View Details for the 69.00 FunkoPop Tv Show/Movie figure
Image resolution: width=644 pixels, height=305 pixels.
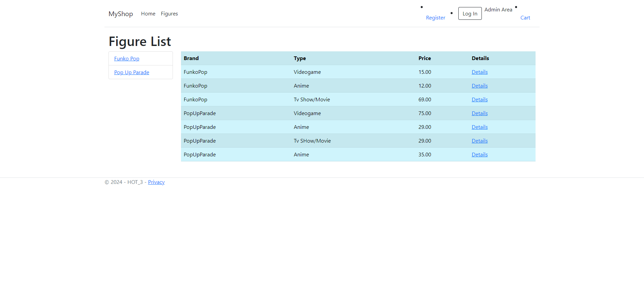pos(479,99)
